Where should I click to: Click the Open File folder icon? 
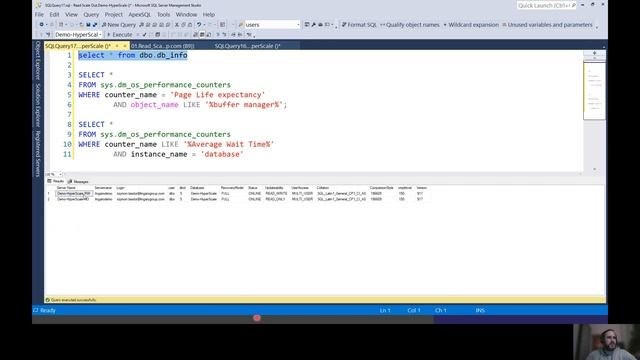pos(81,25)
